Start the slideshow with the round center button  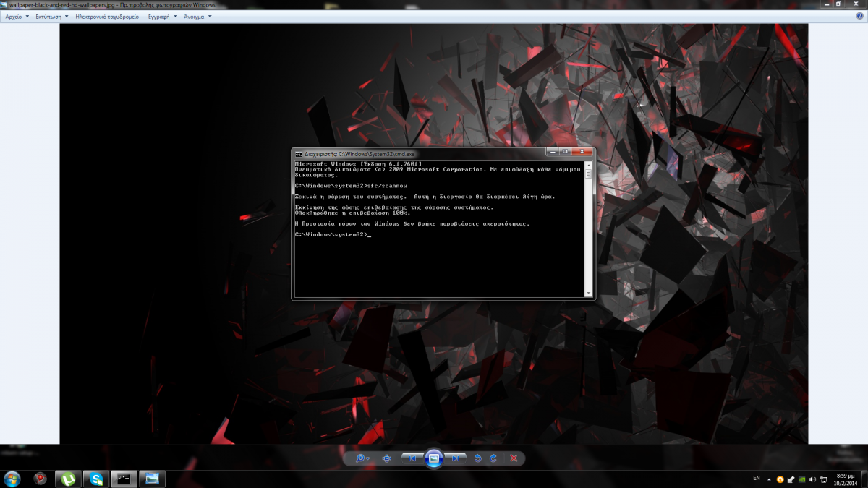[434, 458]
